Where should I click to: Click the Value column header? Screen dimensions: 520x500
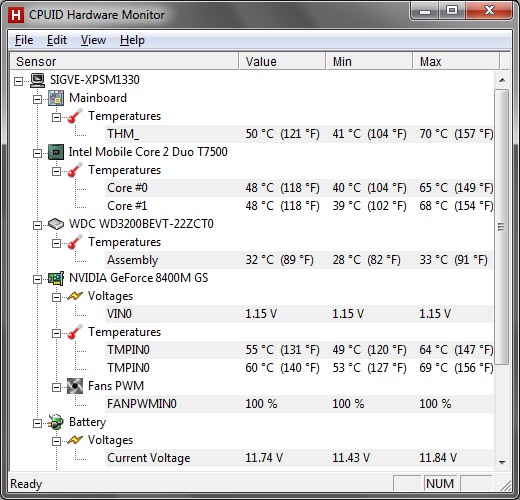(282, 61)
